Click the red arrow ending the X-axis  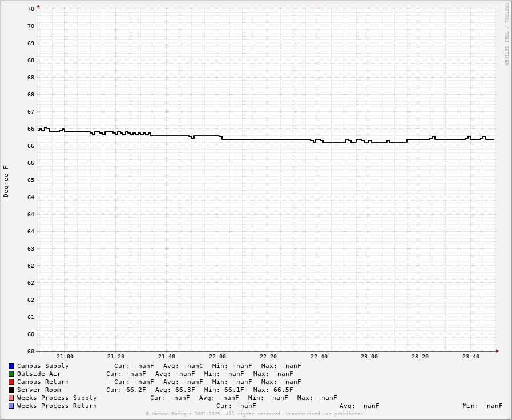[497, 351]
